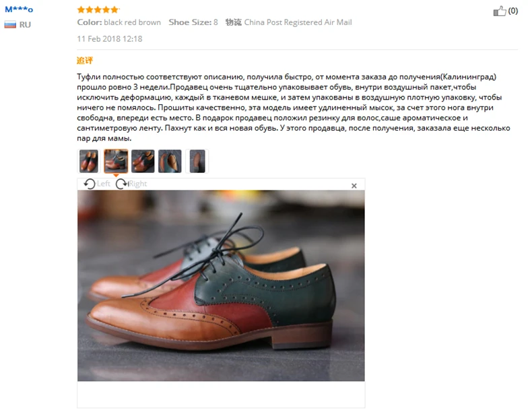Click the thumbs-up helpful icon
Screen dimensions: 532x414
(x=499, y=11)
